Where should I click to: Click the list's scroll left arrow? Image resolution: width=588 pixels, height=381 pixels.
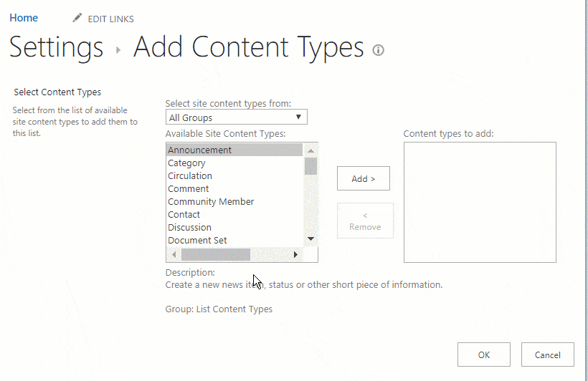click(x=174, y=255)
